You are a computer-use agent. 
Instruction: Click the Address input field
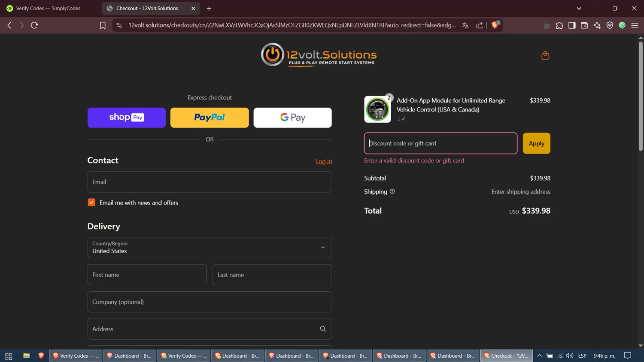[x=210, y=329]
